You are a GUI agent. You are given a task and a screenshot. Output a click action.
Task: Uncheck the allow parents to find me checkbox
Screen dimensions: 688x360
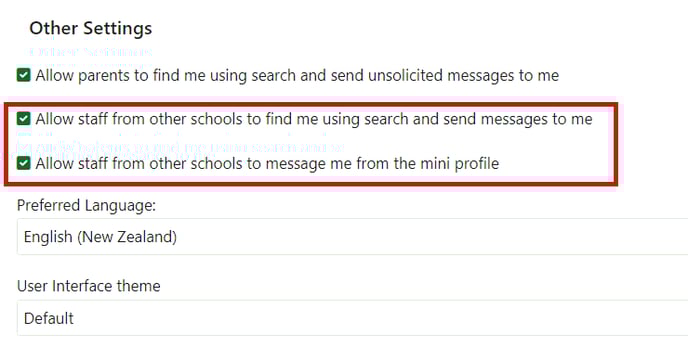click(24, 75)
